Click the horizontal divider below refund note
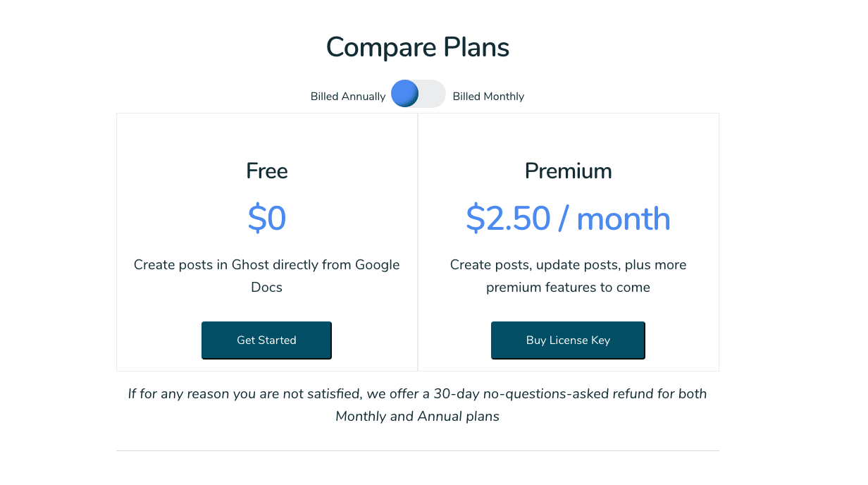The height and width of the screenshot is (485, 868). 418,450
